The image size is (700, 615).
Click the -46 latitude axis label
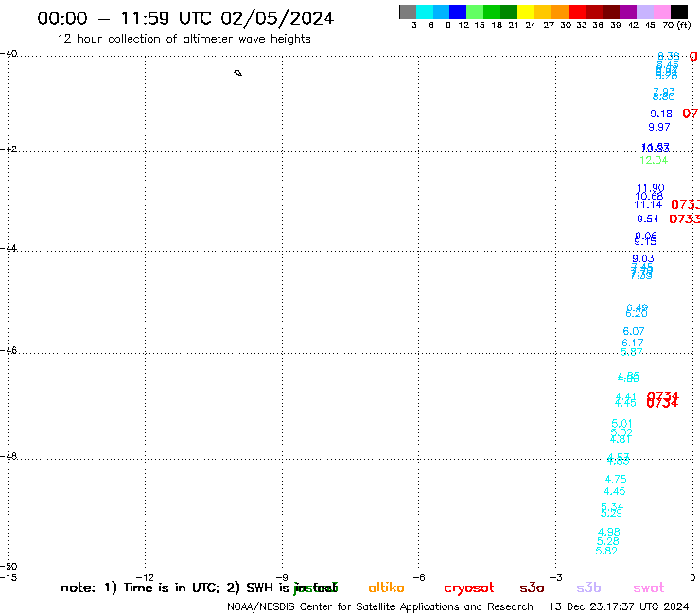pos(9,351)
